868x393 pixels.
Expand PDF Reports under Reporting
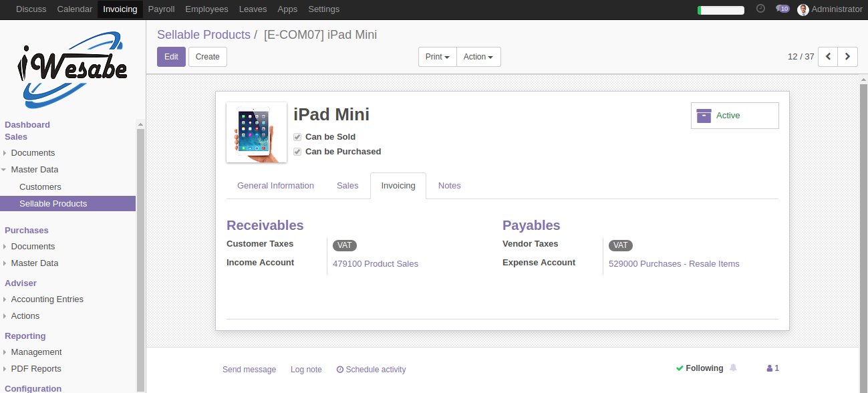click(x=36, y=369)
